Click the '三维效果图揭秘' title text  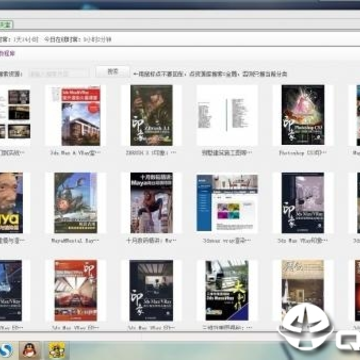[227, 328]
